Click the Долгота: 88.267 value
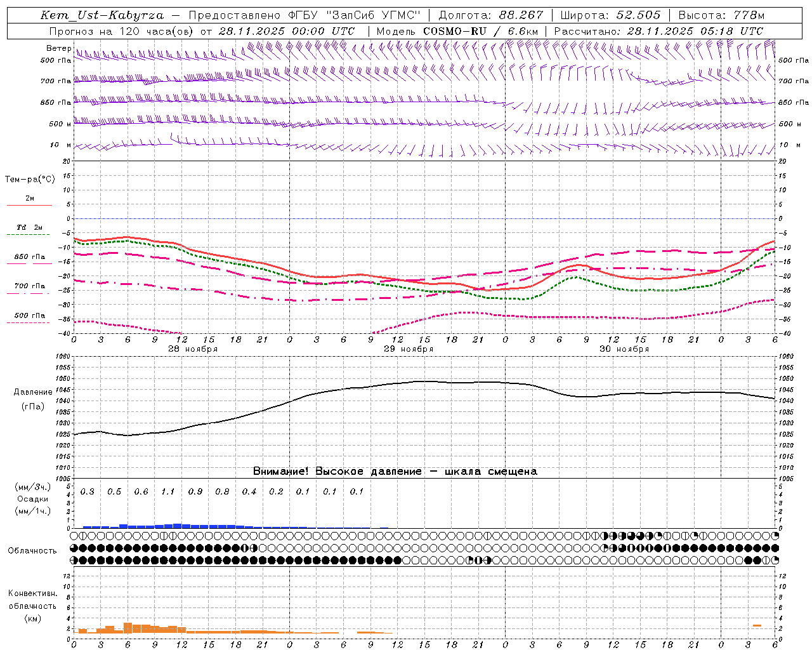Image resolution: width=812 pixels, height=650 pixels. pos(491,15)
